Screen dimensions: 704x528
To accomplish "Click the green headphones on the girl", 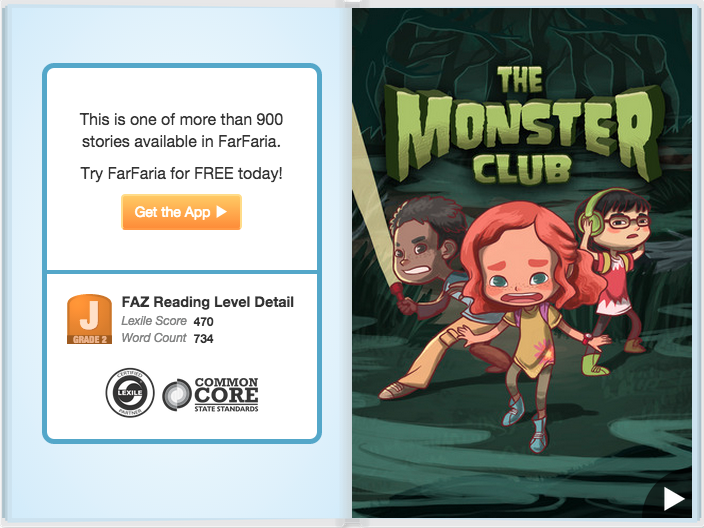I will click(592, 211).
